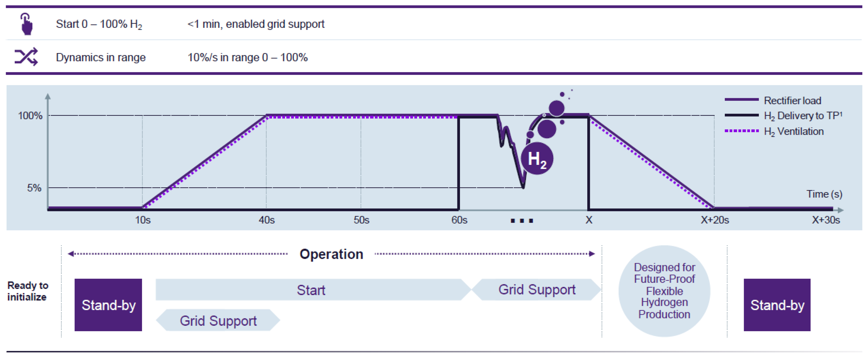Click the 5% y-axis label
The width and height of the screenshot is (868, 357).
[x=34, y=188]
